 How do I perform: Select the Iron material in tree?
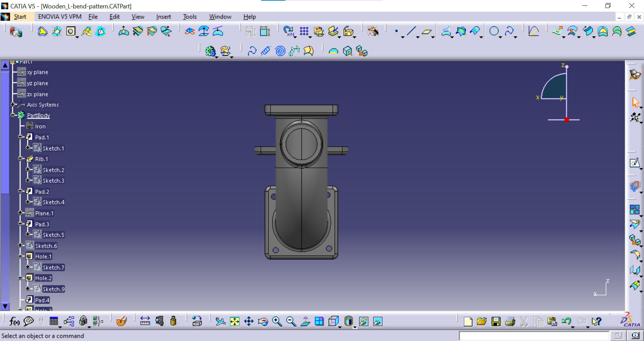[40, 126]
